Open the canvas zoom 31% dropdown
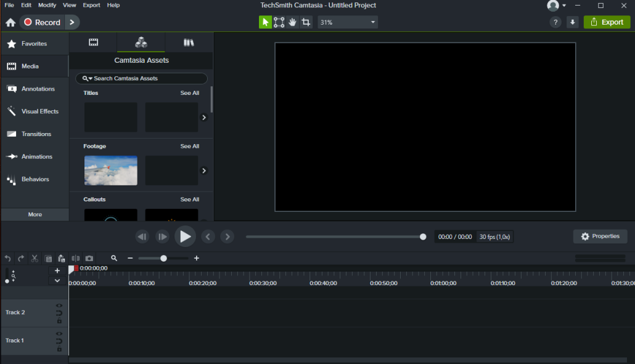635x364 pixels. click(348, 22)
